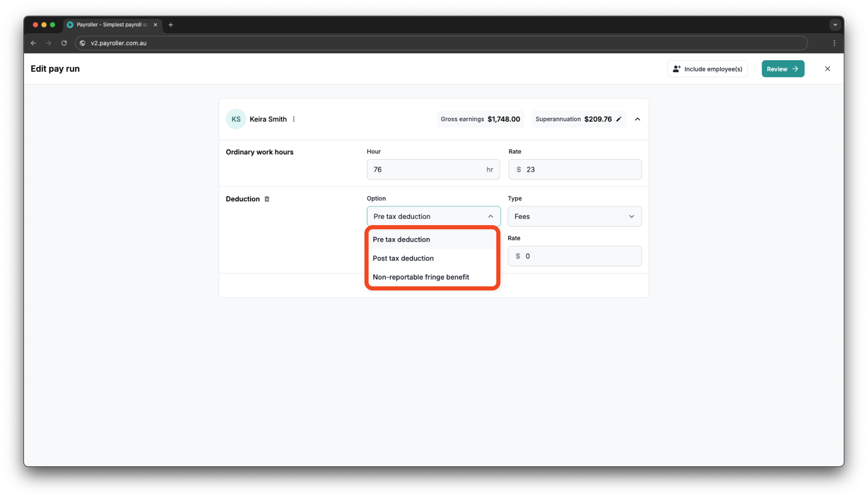The width and height of the screenshot is (868, 498).
Task: Select Post tax deduction from the list
Action: [403, 258]
